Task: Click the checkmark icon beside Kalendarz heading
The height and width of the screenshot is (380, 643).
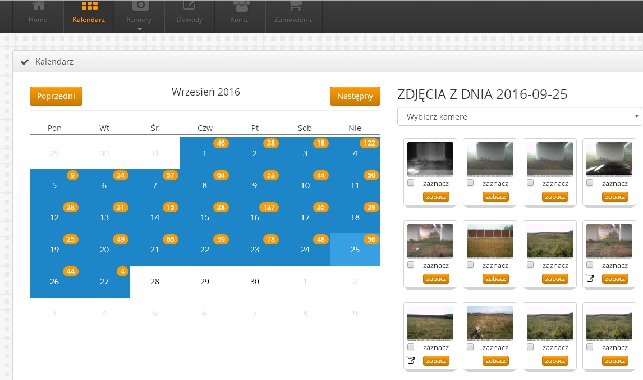Action: click(x=25, y=62)
